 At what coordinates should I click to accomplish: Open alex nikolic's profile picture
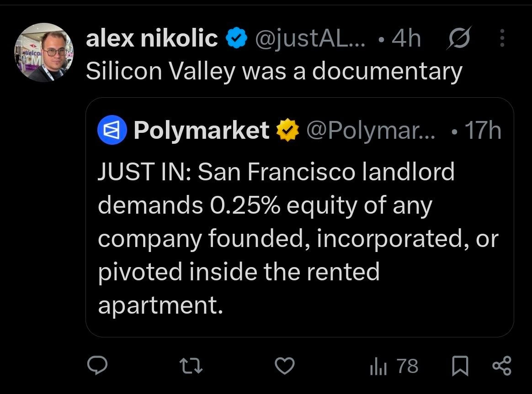[x=44, y=52]
